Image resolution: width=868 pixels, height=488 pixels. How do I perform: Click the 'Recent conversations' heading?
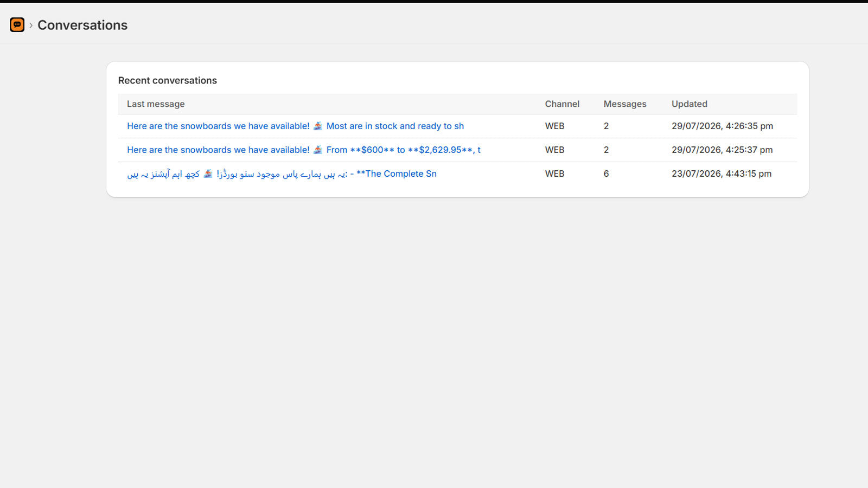(x=168, y=80)
